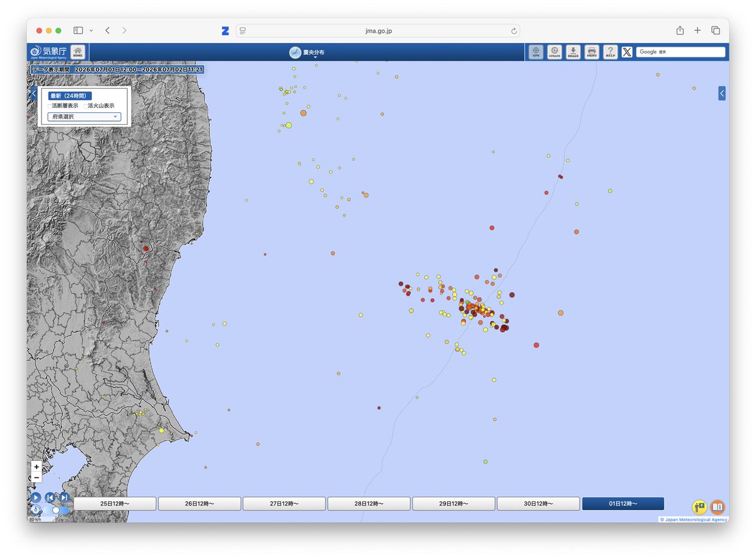Image resolution: width=756 pixels, height=558 pixels.
Task: Expand the right side panel chevron
Action: click(722, 93)
